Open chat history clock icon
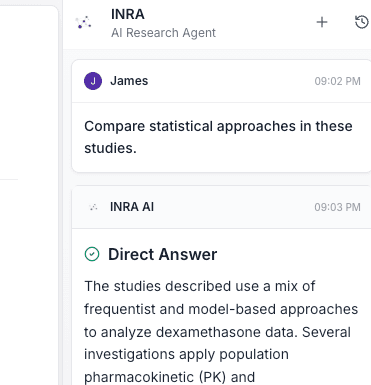This screenshot has width=371, height=385. click(x=362, y=22)
